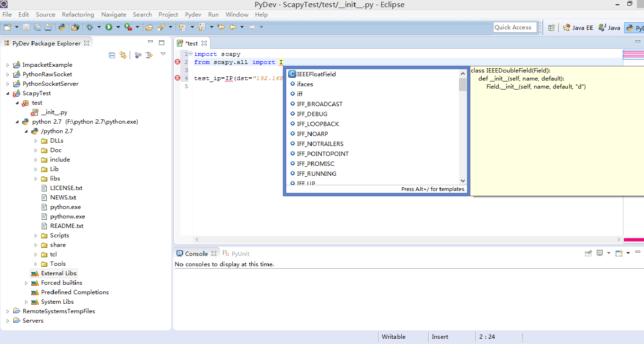Click the Back navigation arrow
The width and height of the screenshot is (644, 344).
[x=233, y=27]
